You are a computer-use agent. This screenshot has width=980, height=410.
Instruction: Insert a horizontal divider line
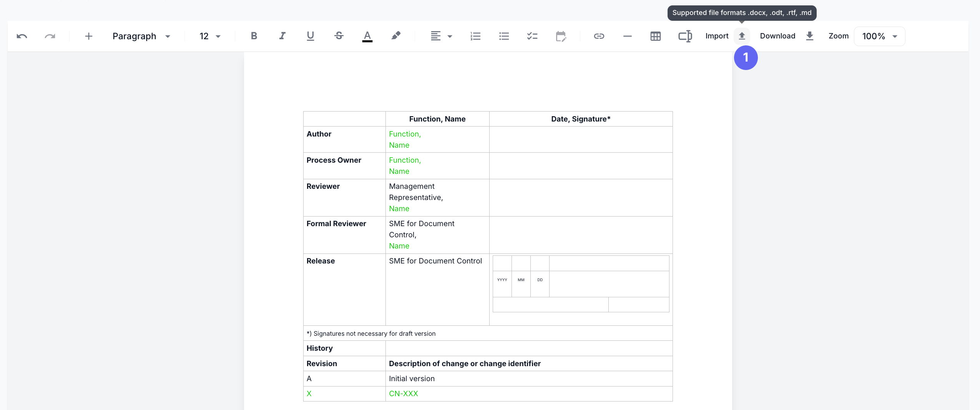tap(626, 36)
